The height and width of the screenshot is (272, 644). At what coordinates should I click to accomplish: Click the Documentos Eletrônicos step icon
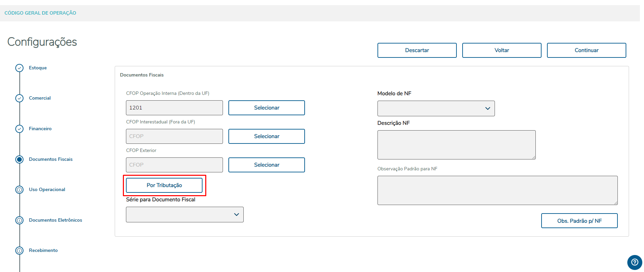[x=19, y=220]
